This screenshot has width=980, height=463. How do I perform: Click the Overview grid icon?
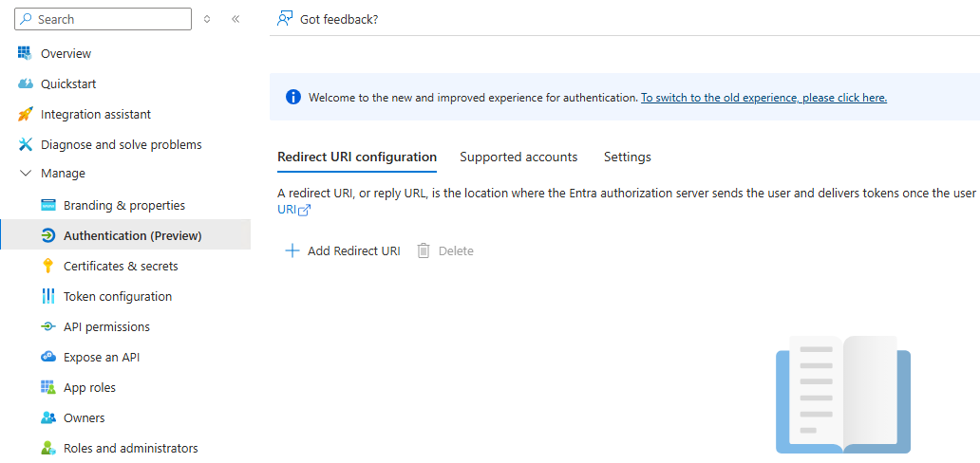(25, 54)
